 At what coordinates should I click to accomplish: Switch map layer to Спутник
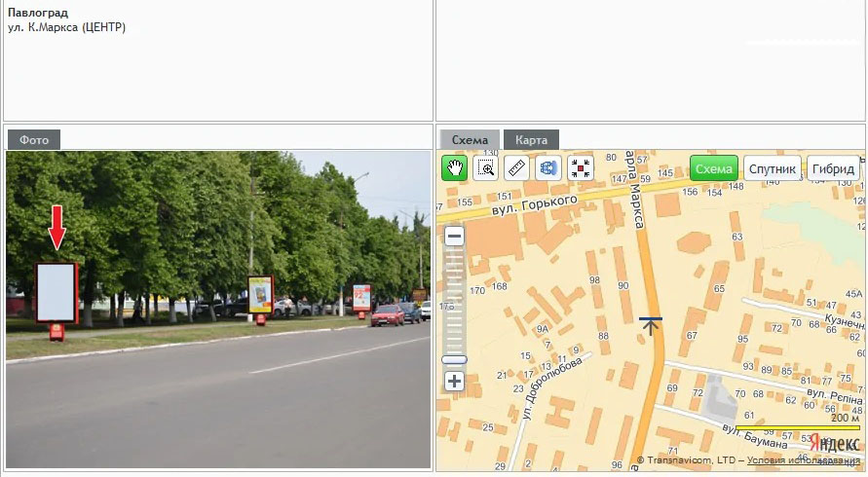(772, 168)
